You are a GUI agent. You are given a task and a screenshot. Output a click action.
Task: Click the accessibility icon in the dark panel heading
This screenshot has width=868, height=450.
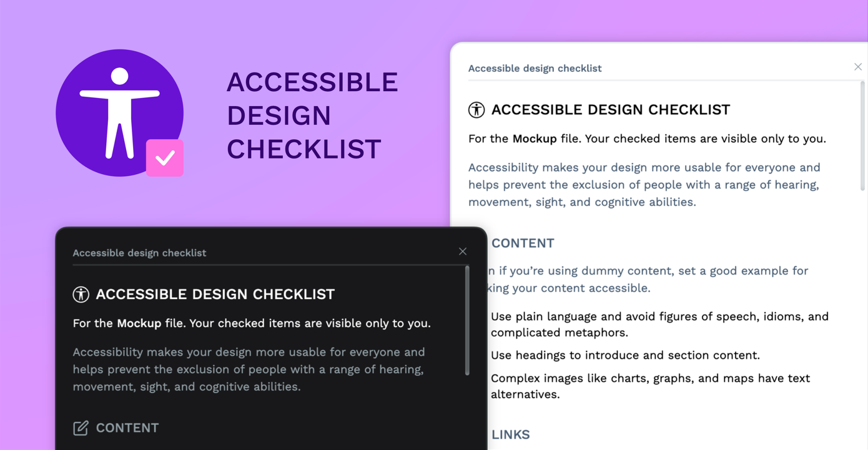pos(81,295)
